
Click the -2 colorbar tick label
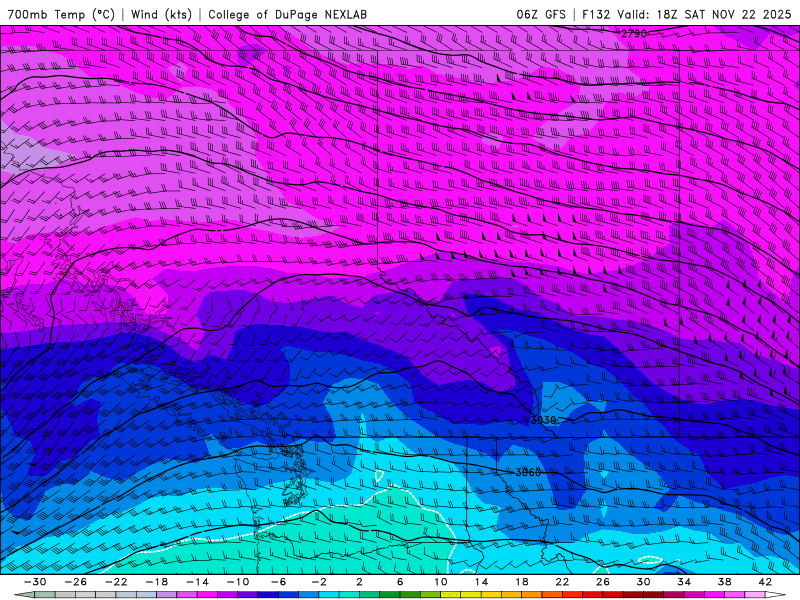[319, 582]
